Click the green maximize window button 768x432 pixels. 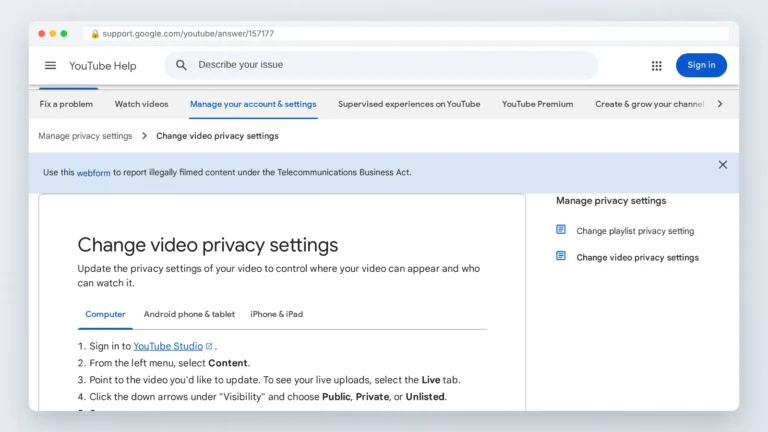coord(64,33)
